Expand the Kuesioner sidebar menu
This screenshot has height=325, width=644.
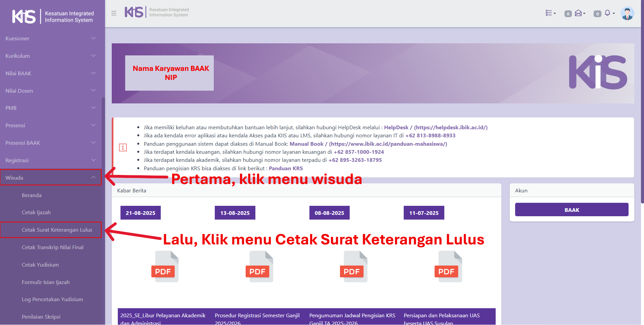(50, 39)
